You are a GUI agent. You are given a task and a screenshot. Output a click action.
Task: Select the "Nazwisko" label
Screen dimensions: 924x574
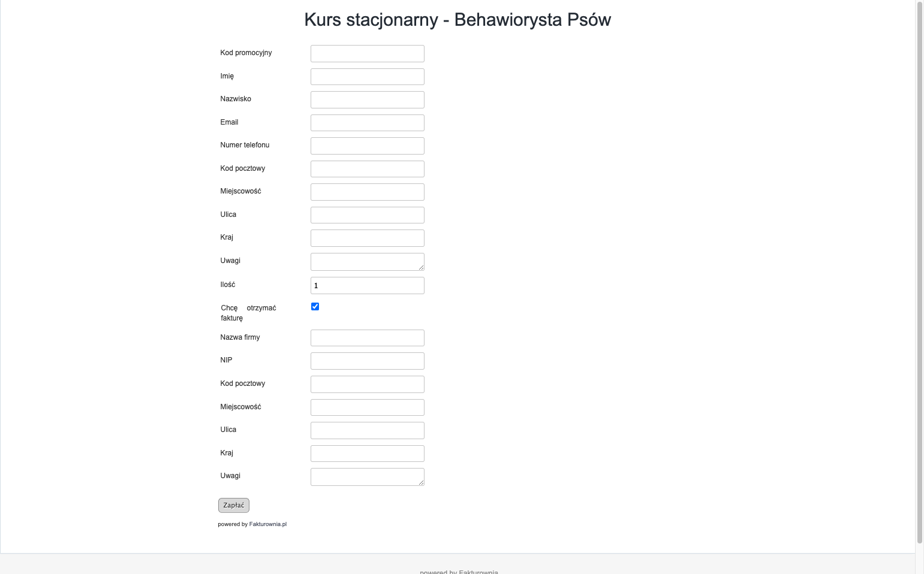click(x=236, y=99)
